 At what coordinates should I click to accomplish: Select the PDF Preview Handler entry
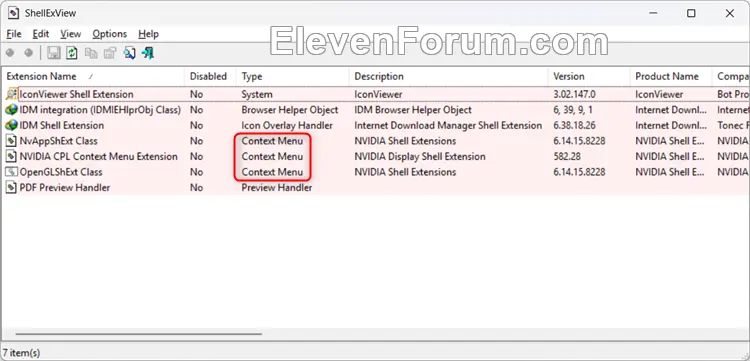pyautogui.click(x=65, y=187)
